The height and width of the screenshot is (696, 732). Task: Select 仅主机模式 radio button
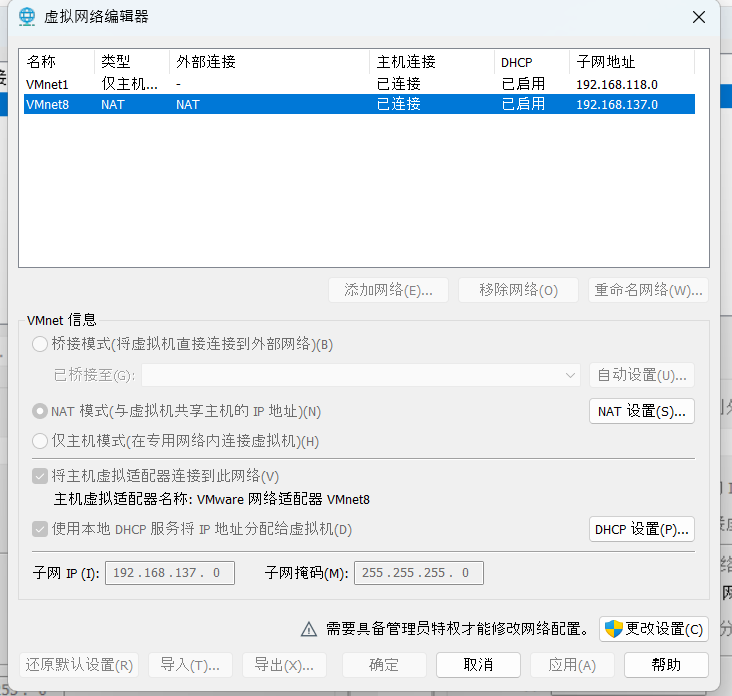point(40,441)
